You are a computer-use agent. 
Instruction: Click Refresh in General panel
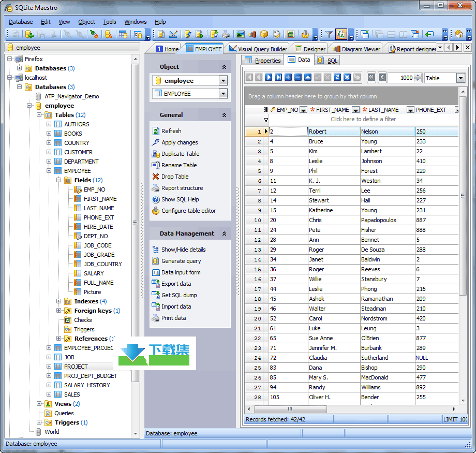tap(167, 131)
